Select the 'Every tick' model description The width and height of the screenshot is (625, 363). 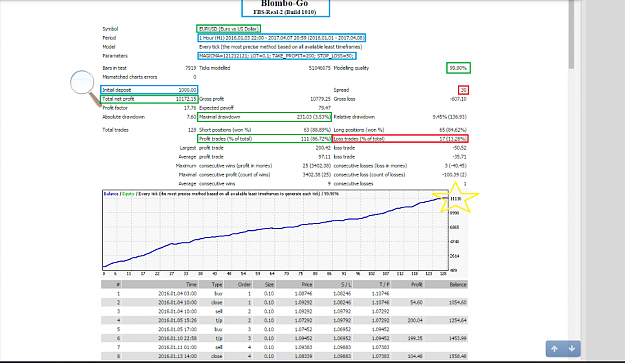click(x=281, y=47)
